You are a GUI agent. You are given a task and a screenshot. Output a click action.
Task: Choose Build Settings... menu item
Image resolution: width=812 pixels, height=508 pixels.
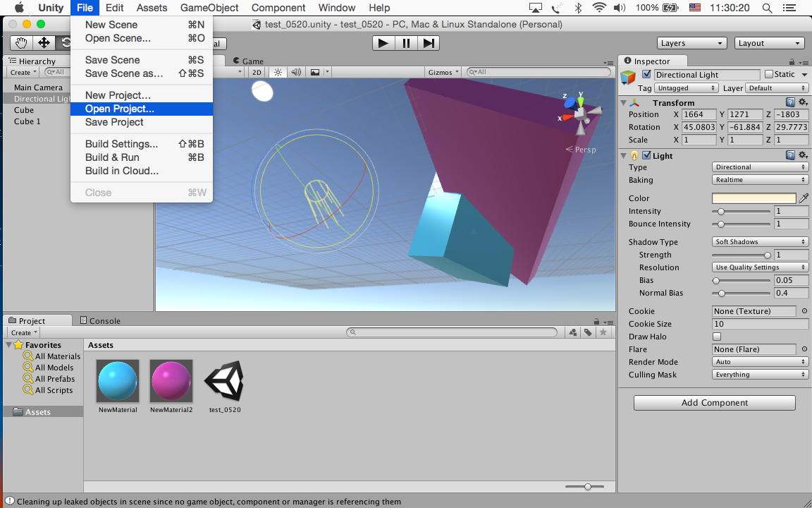pyautogui.click(x=142, y=144)
